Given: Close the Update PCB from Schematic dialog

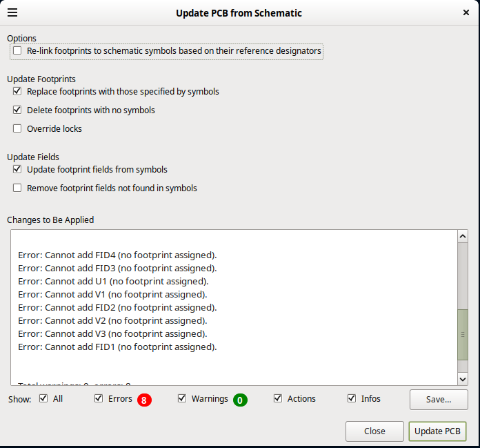Looking at the screenshot, I should 466,12.
